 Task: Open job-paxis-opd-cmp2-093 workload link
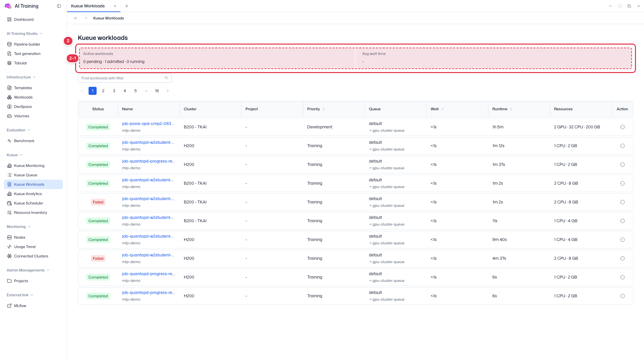[x=148, y=124]
